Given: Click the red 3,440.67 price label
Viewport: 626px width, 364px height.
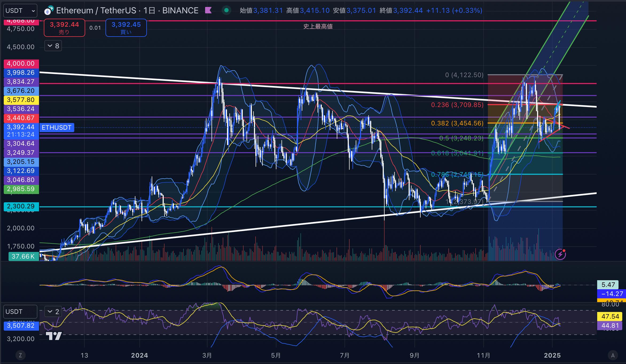Looking at the screenshot, I should pos(21,118).
